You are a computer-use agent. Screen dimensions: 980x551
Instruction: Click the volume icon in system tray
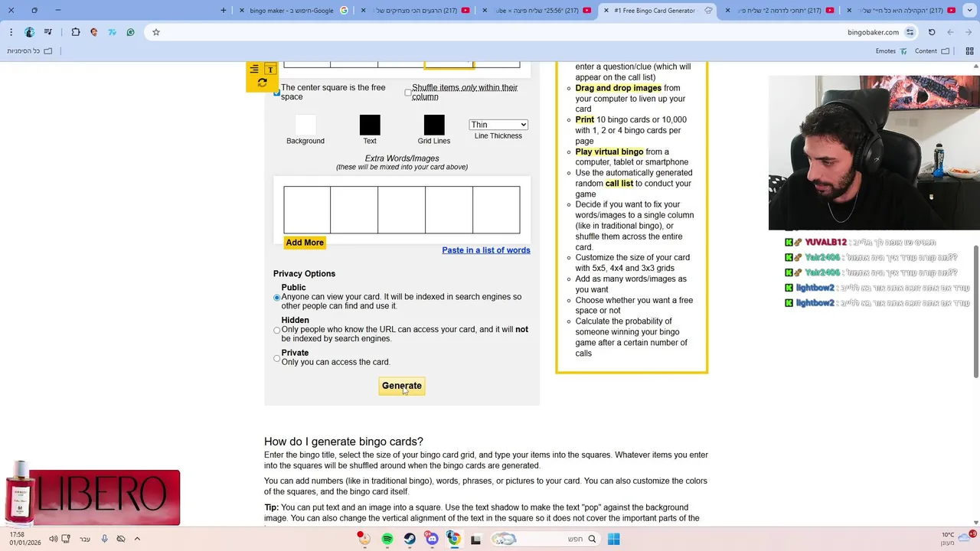pyautogui.click(x=53, y=539)
